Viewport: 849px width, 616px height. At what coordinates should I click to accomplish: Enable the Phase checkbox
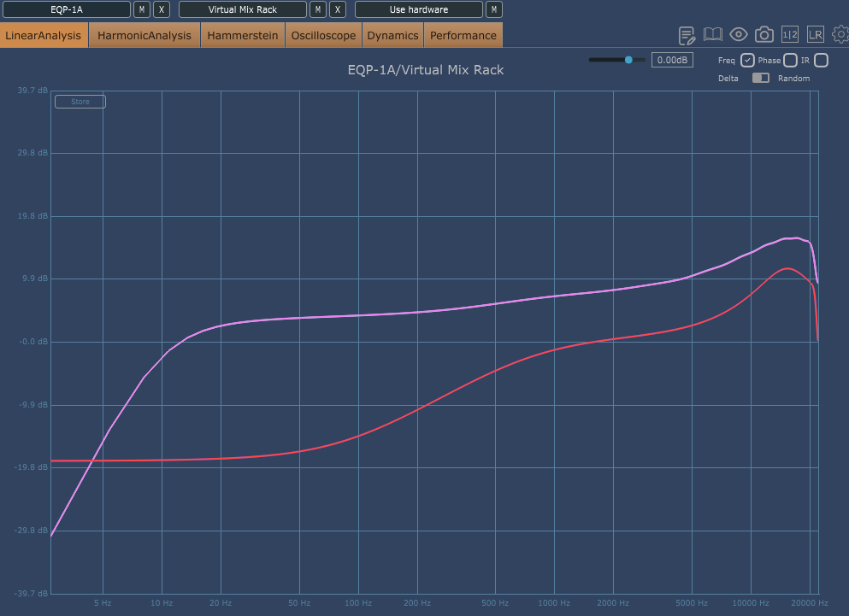point(790,60)
